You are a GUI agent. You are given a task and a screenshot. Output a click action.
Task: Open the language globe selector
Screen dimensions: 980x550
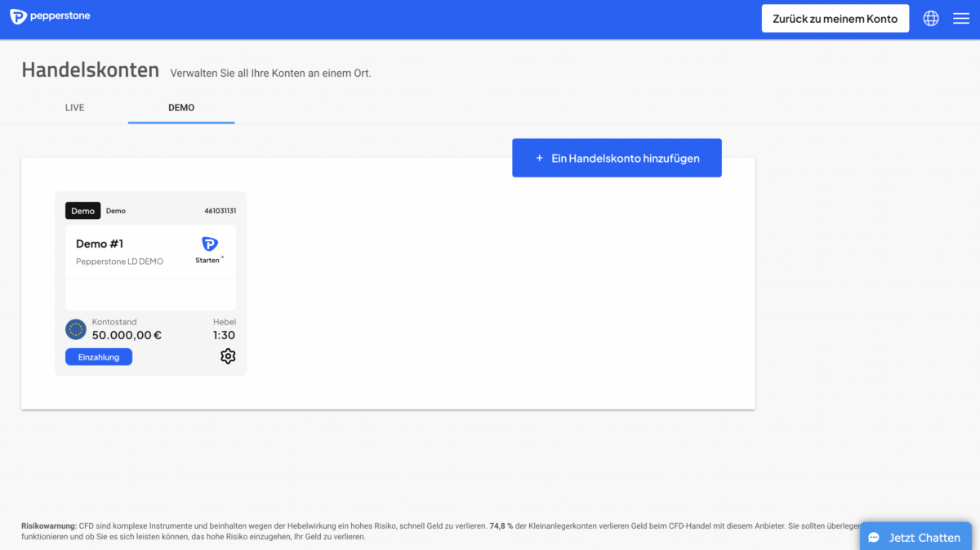pos(930,18)
